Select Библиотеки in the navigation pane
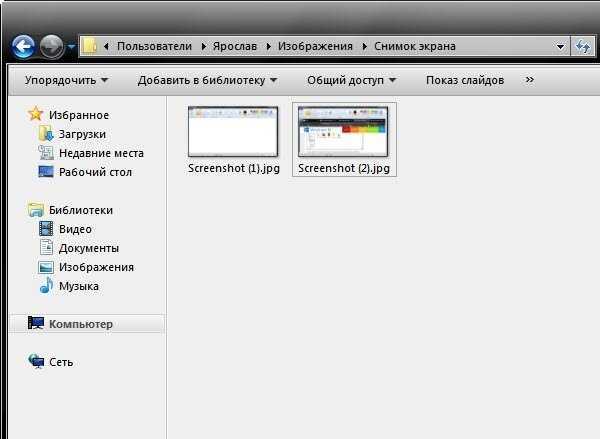Viewport: 600px width, 439px height. point(81,210)
